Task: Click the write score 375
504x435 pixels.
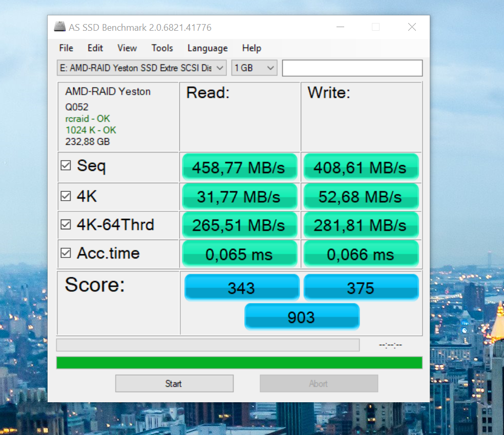Action: coord(361,287)
